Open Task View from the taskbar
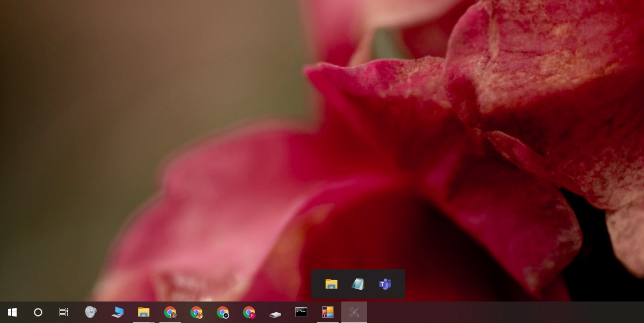Viewport: 644px width, 323px height. (x=64, y=312)
